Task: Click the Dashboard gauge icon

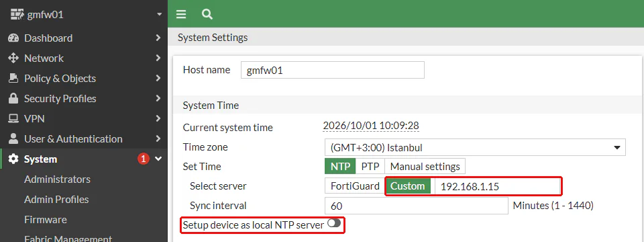Action: point(13,38)
